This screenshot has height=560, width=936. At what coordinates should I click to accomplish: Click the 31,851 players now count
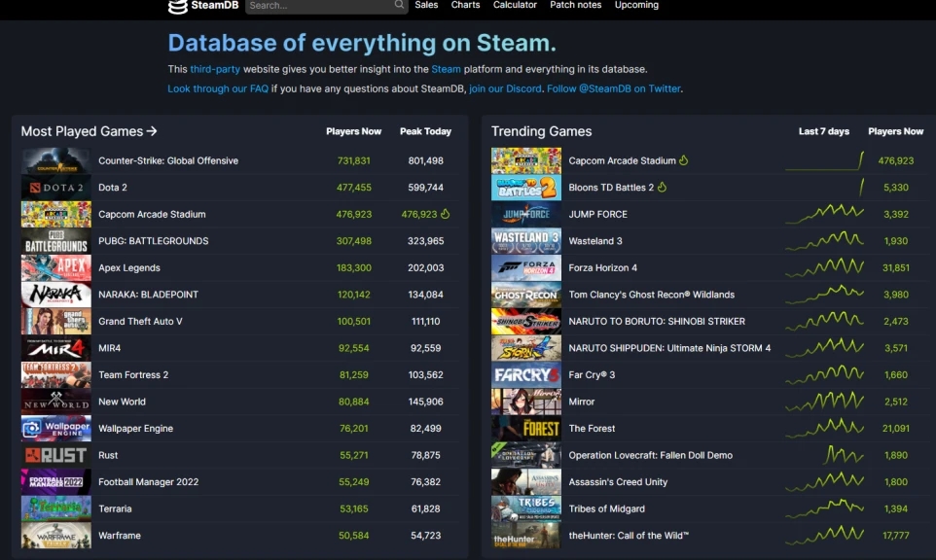(x=896, y=267)
